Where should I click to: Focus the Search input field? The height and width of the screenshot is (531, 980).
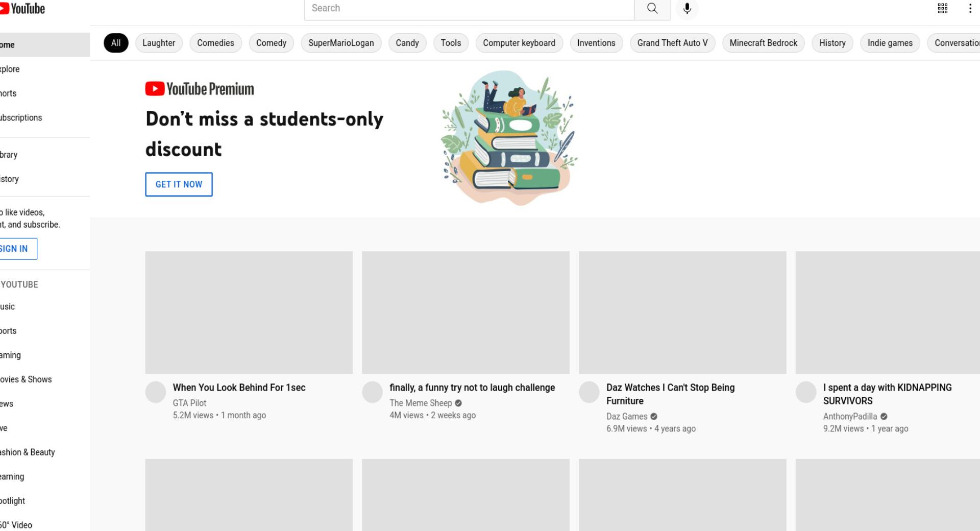pyautogui.click(x=470, y=9)
